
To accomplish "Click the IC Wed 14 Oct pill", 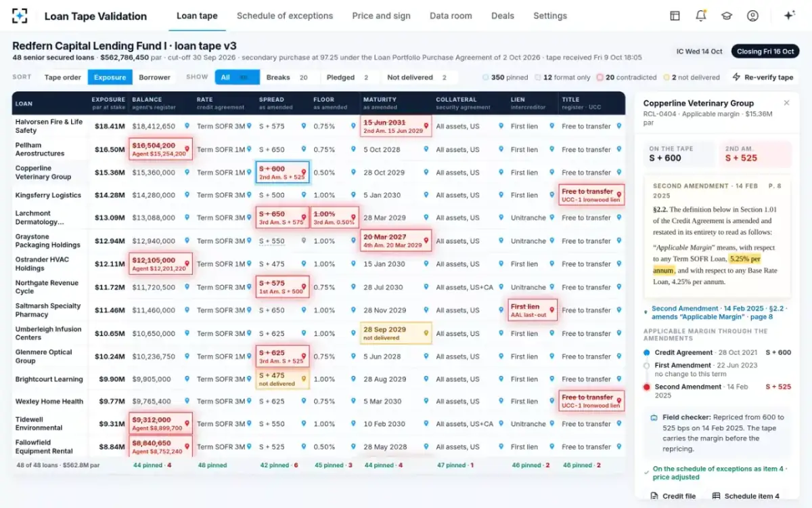I will point(699,51).
